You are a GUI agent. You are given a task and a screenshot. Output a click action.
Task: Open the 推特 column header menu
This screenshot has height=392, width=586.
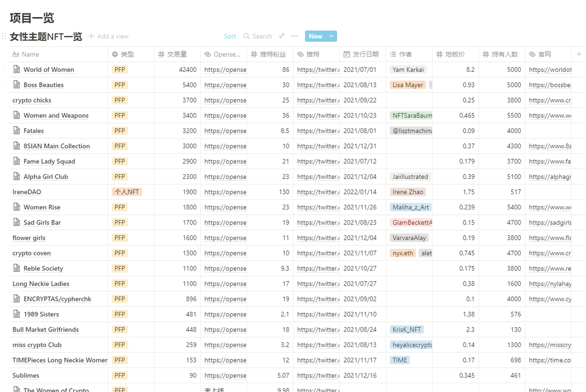[x=316, y=54]
